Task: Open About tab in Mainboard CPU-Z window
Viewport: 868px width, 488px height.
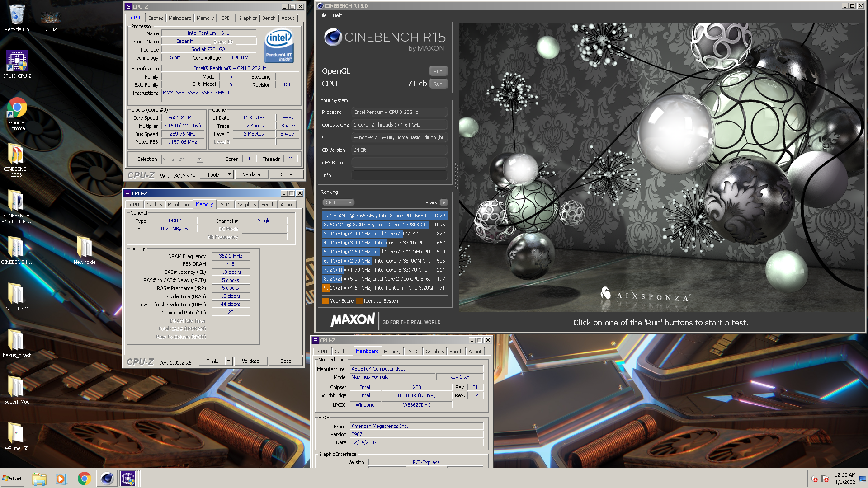Action: (x=475, y=352)
